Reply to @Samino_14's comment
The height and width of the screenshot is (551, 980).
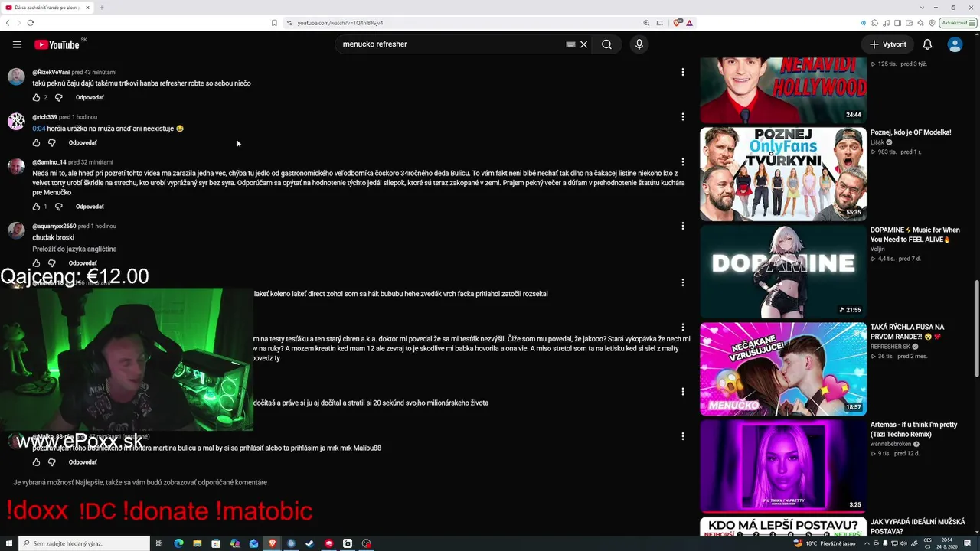90,207
